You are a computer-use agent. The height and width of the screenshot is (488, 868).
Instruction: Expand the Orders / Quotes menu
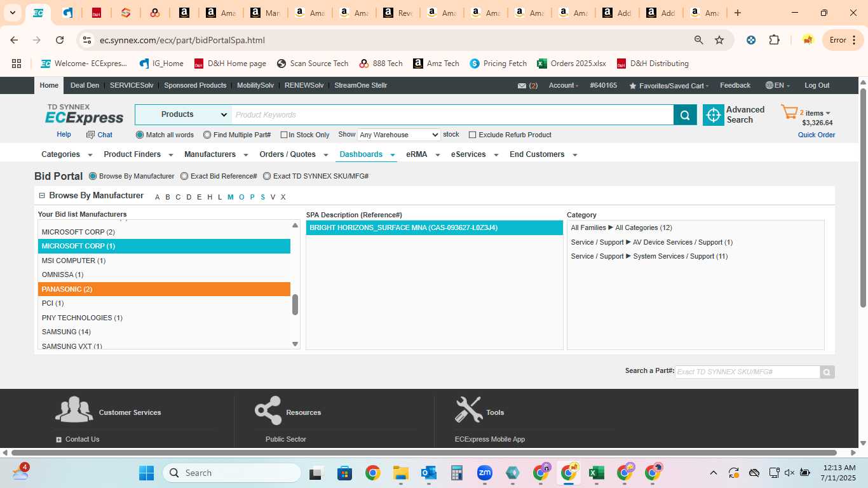point(294,154)
